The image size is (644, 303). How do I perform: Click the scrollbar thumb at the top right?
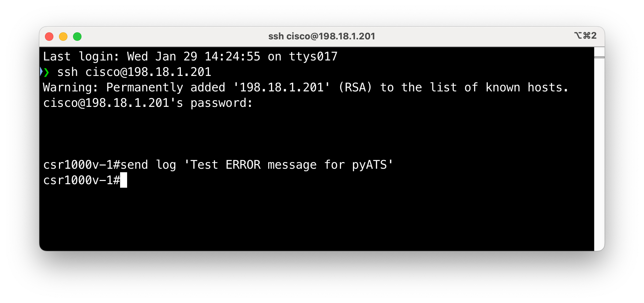(x=599, y=52)
